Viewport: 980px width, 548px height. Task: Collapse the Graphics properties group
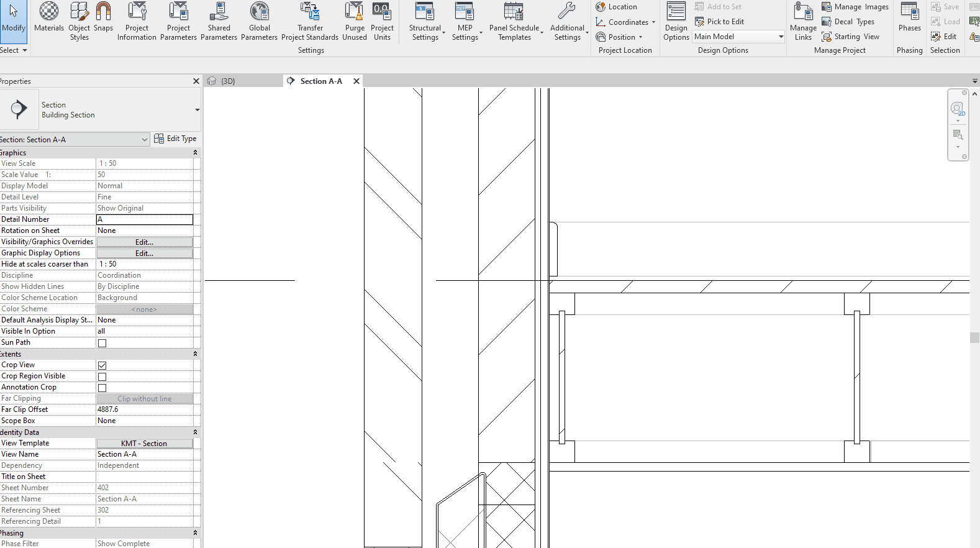pos(195,153)
